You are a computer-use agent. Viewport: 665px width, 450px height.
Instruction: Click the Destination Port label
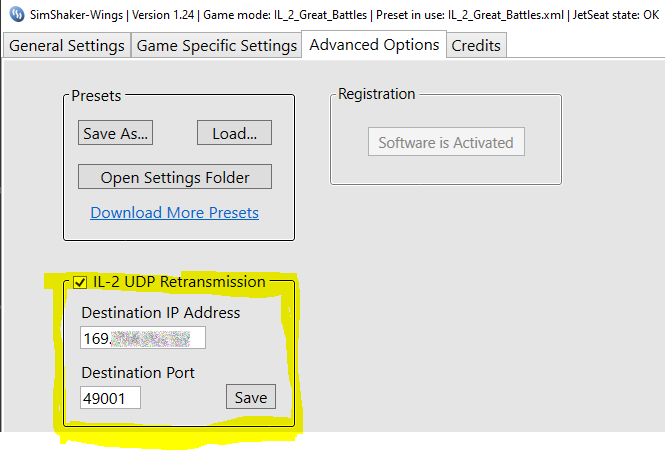pos(138,372)
